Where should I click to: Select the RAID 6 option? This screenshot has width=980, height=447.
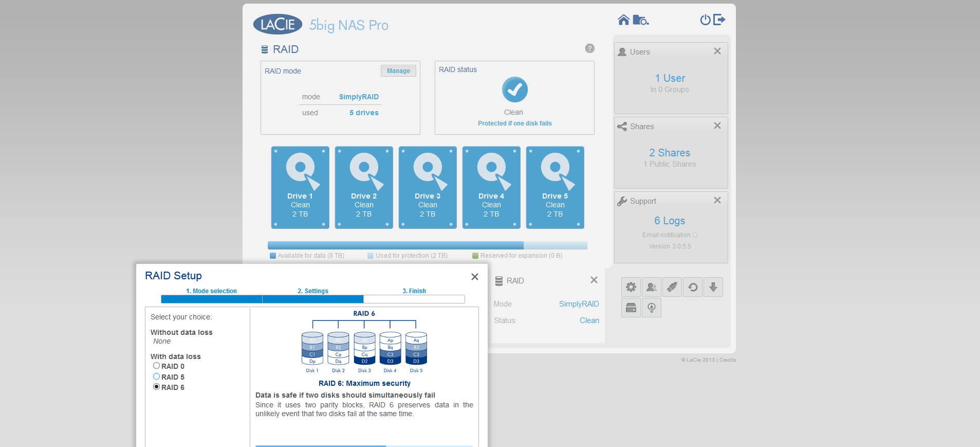[157, 387]
